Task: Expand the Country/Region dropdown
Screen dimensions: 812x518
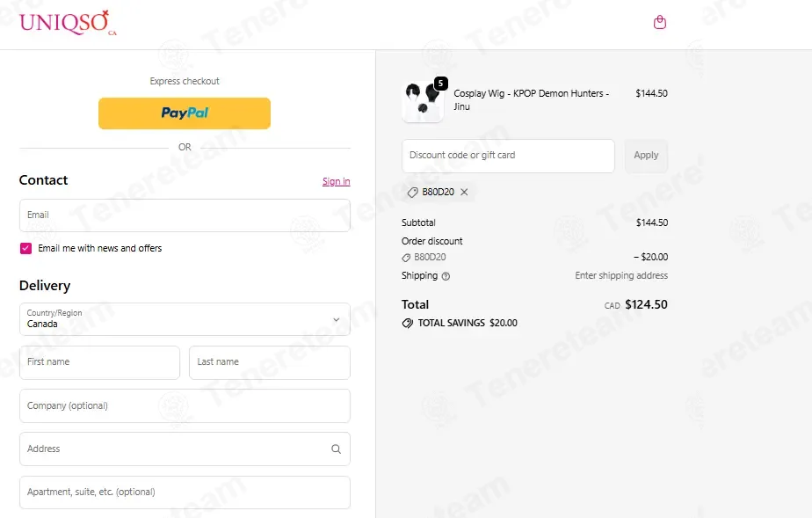Action: coord(185,319)
